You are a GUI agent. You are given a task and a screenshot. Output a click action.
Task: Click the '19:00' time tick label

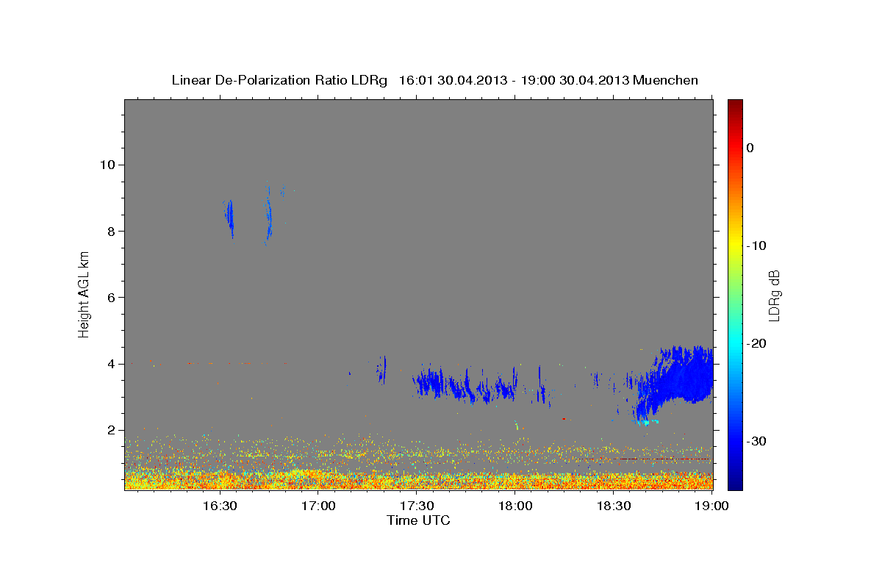point(711,506)
